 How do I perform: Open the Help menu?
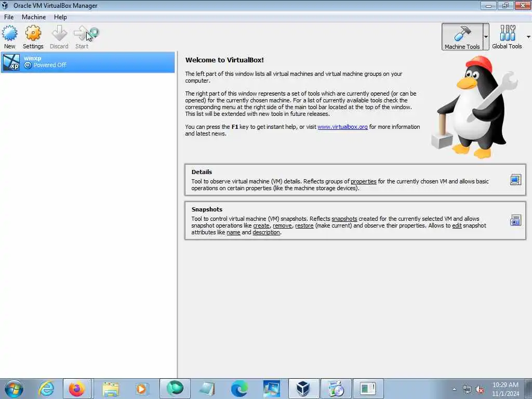(x=60, y=17)
